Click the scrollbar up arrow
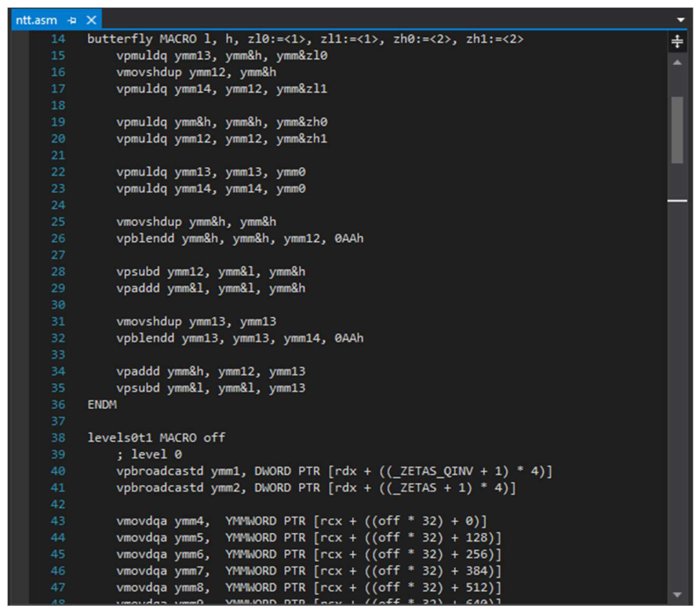Screen dimensions: 700x613 677,63
